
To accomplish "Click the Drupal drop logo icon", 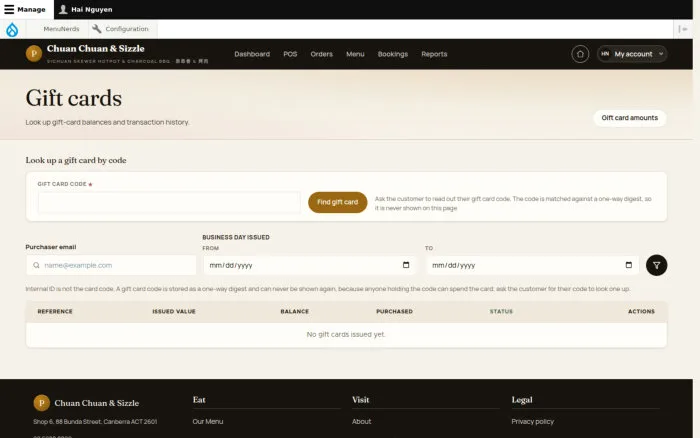I will [x=12, y=29].
